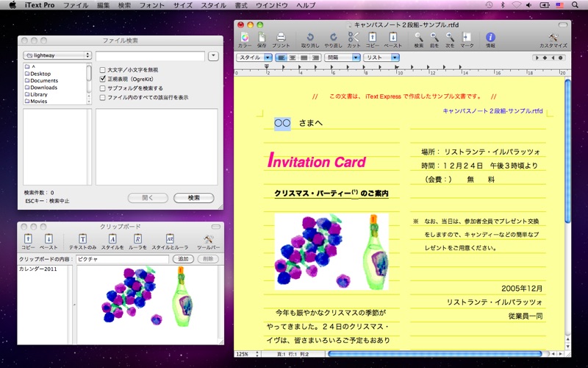This screenshot has width=588, height=368.
Task: Open the カラー color picker icon
Action: 245,38
